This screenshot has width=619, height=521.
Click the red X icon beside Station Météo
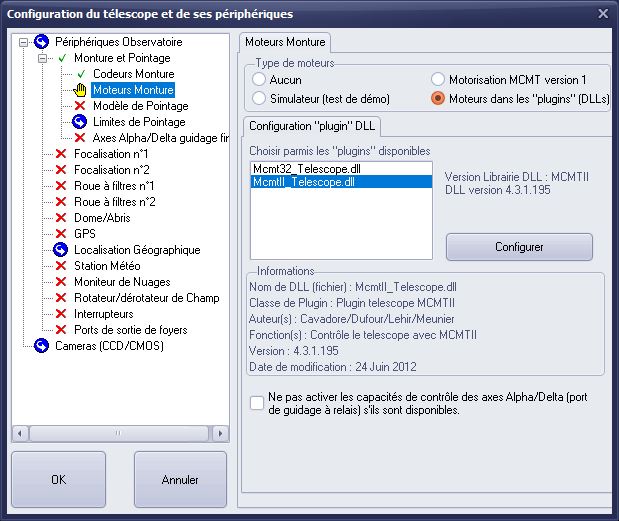coord(62,266)
